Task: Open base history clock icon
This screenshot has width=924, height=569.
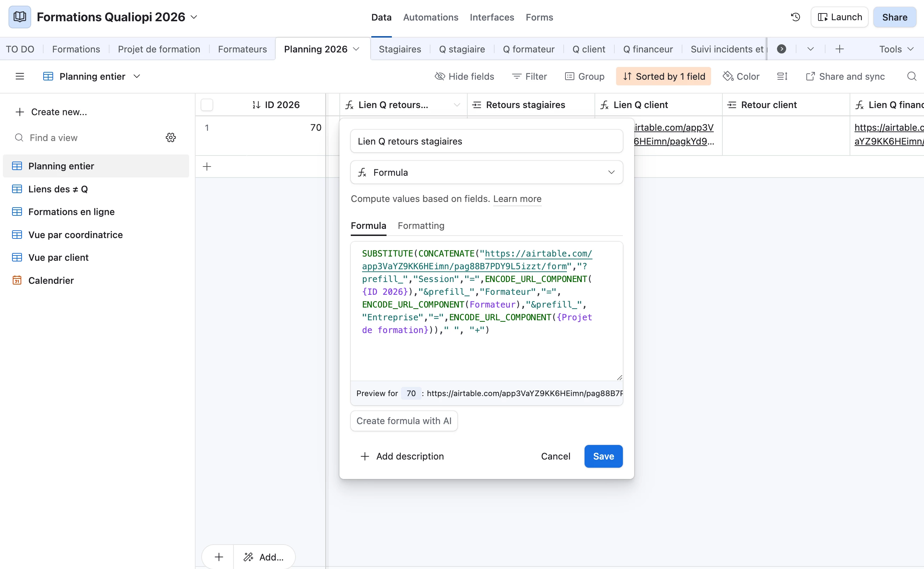Action: [795, 17]
